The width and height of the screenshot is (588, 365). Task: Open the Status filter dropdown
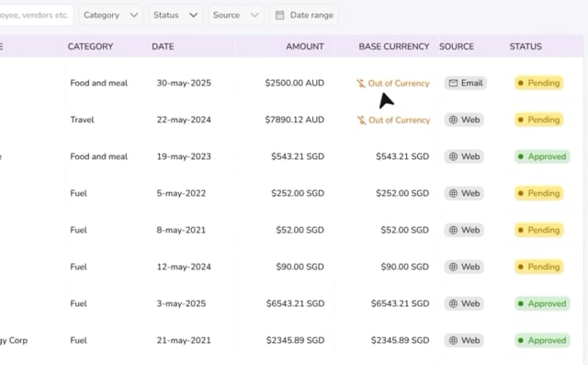click(175, 15)
